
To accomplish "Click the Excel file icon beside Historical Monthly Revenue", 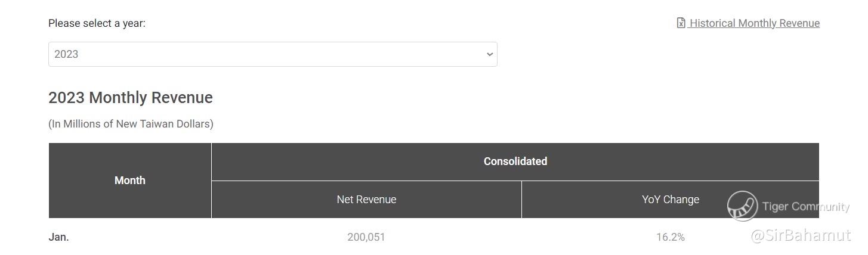I will (x=681, y=23).
